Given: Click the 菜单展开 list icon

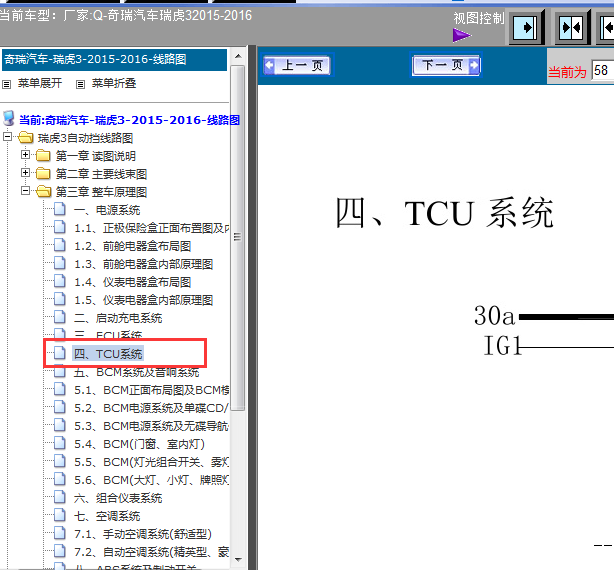Looking at the screenshot, I should [7, 84].
